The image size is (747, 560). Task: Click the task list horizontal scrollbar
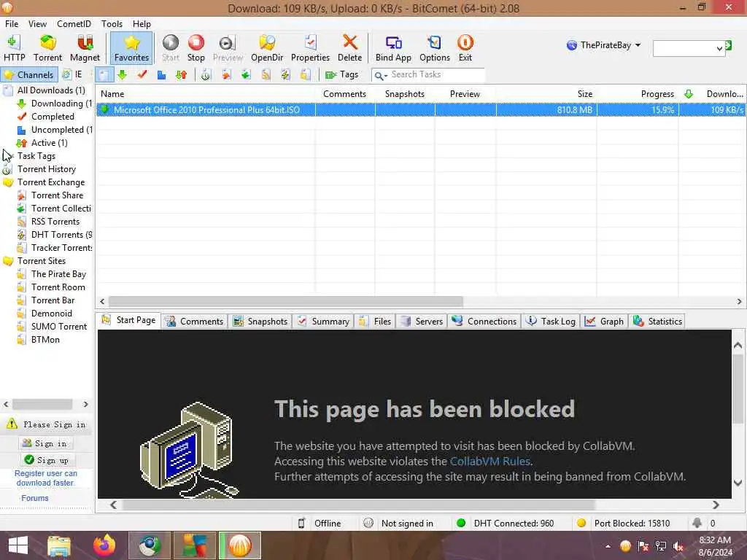pos(286,301)
